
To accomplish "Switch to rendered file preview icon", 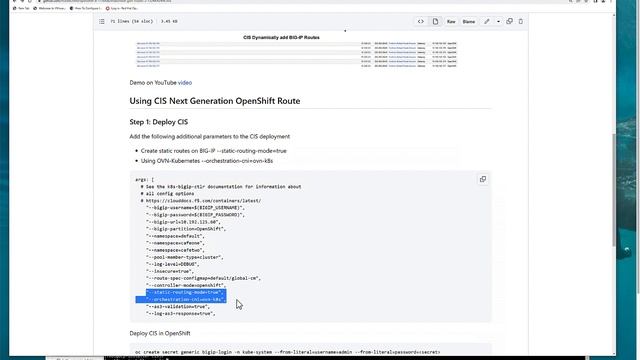I will 435,21.
